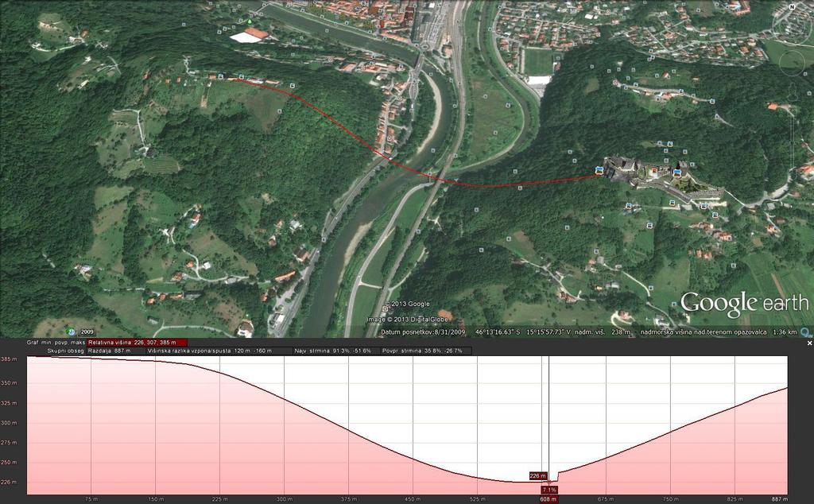Click the Višinska razlika vzpona/spusta value
The width and height of the screenshot is (814, 504).
pyautogui.click(x=210, y=351)
